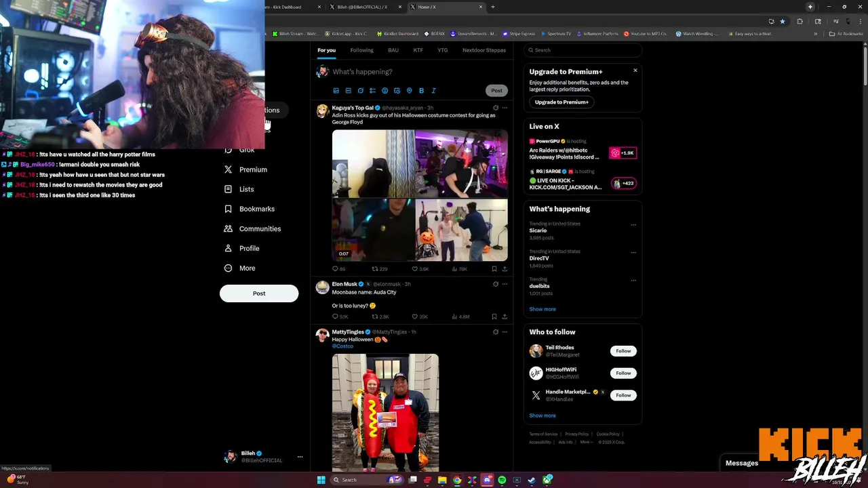Open Bookmarks in the sidebar

click(249, 209)
